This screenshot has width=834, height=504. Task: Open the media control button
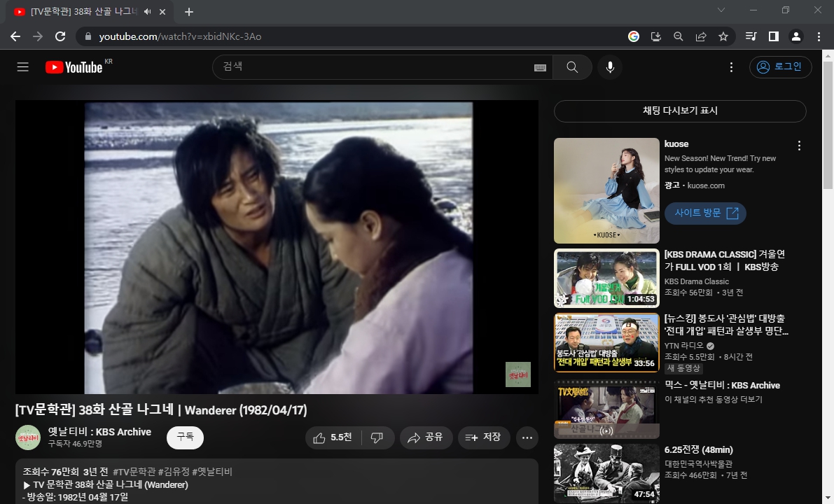[x=751, y=36]
